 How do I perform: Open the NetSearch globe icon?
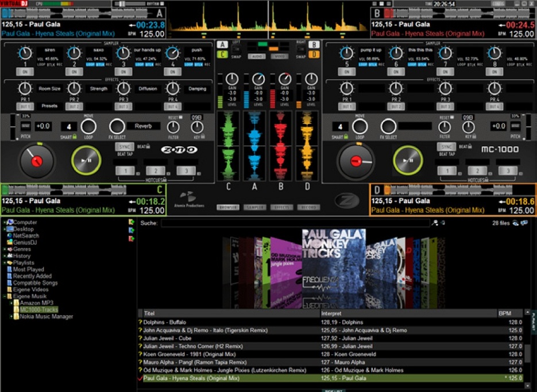click(10, 235)
